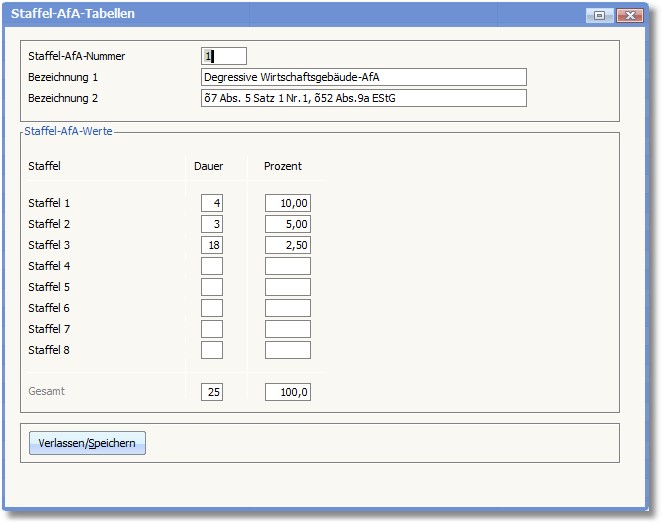Click the Gesamt Prozent total field
663x525 pixels.
coord(288,392)
